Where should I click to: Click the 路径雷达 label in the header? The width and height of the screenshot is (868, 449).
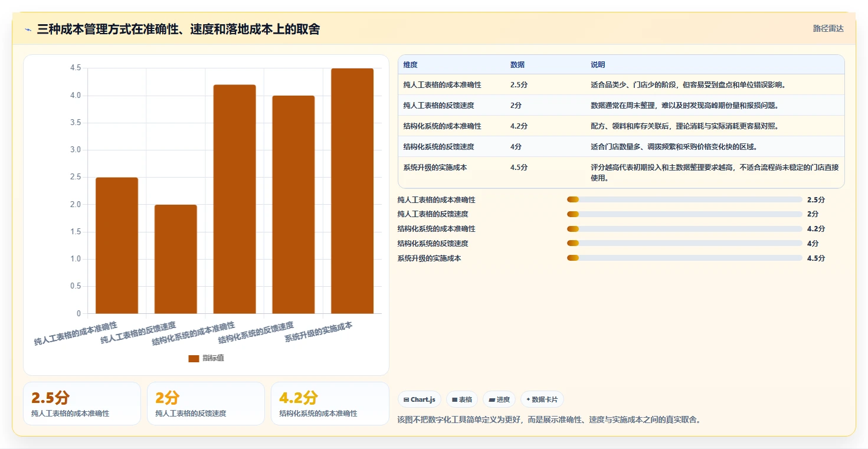[x=828, y=28]
